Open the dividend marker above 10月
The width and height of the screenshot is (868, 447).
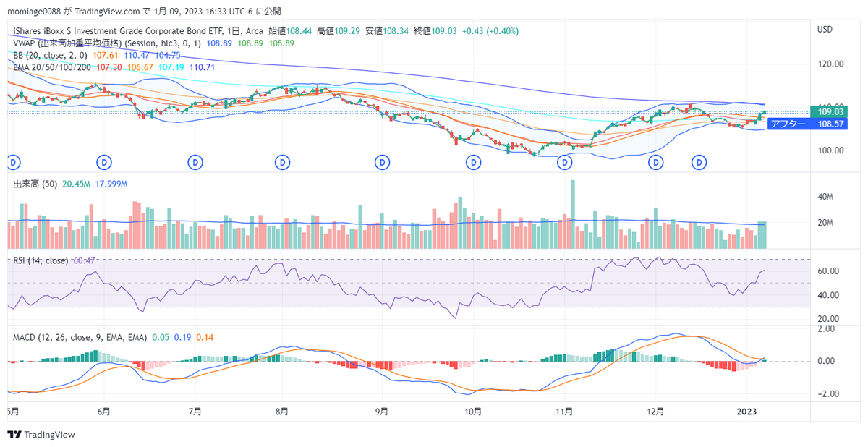click(473, 163)
